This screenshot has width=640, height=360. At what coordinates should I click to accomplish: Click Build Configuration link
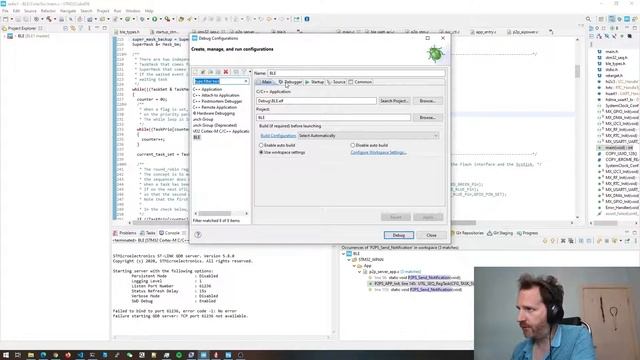pos(278,136)
